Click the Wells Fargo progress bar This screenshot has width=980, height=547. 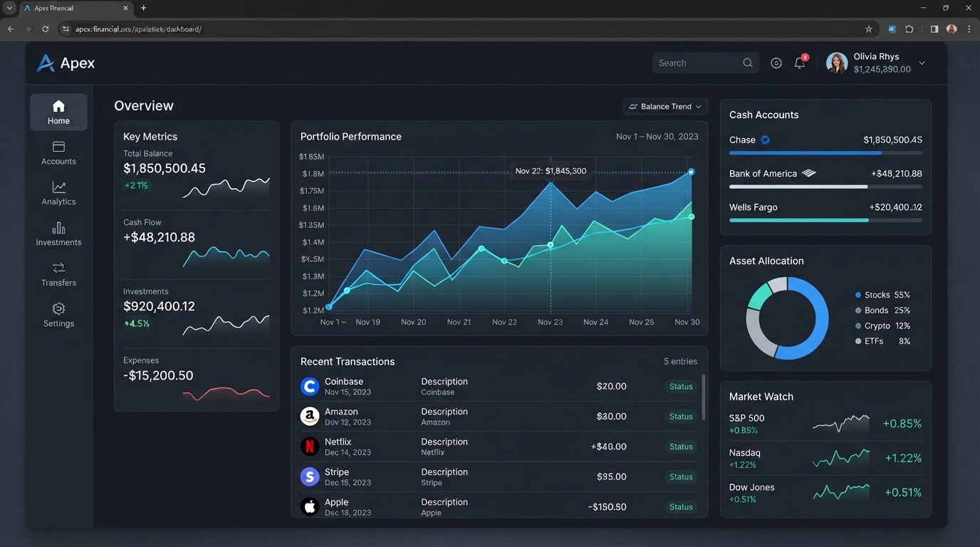pyautogui.click(x=825, y=220)
